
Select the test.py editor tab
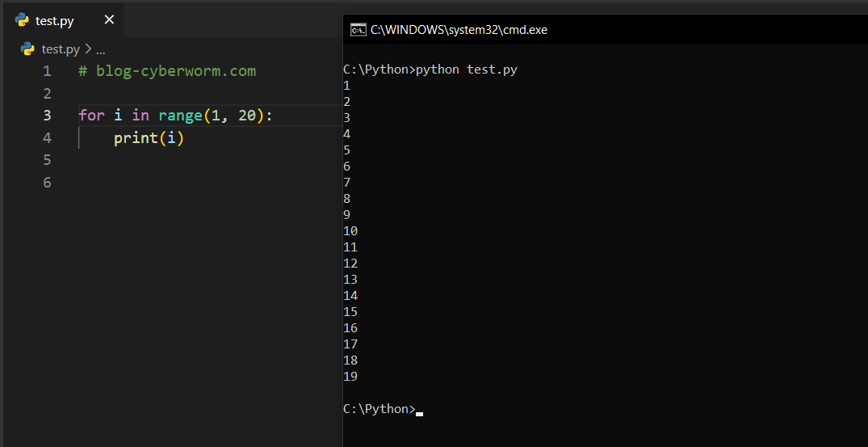click(x=54, y=20)
